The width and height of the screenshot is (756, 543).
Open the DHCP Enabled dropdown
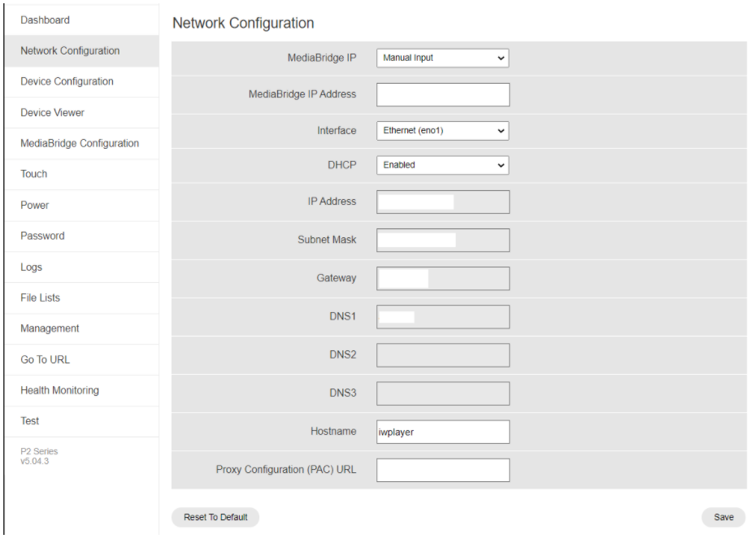(442, 165)
